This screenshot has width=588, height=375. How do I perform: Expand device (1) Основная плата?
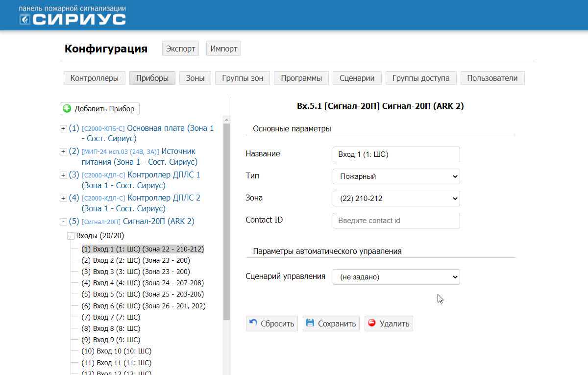63,128
